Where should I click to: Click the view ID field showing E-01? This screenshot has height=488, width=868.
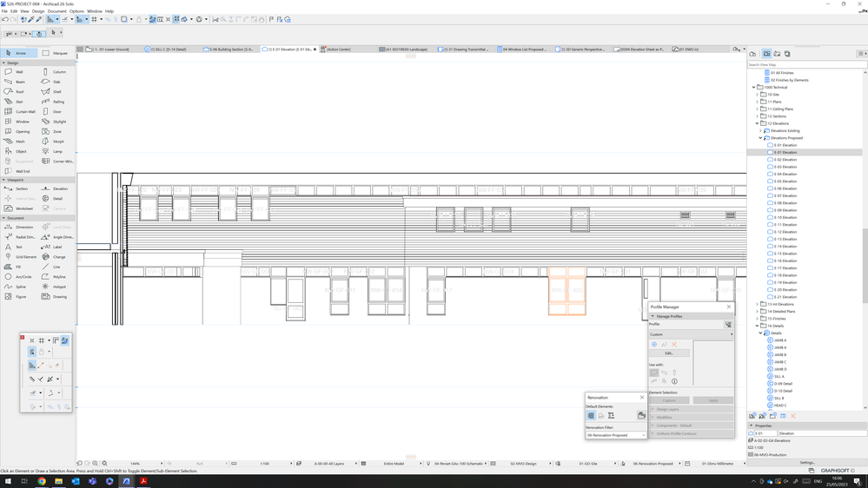pos(766,434)
